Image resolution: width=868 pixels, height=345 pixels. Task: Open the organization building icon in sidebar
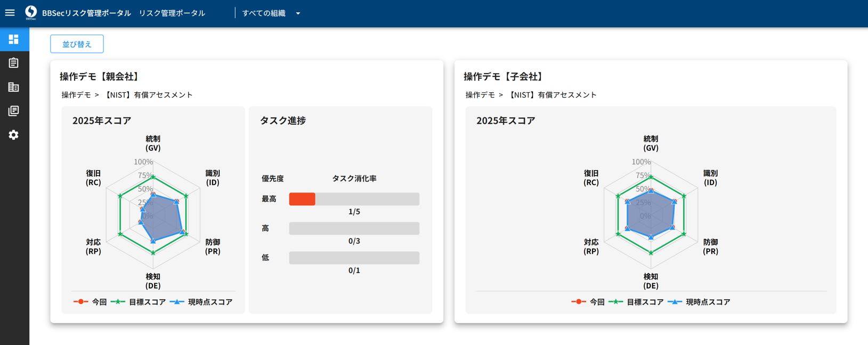tap(14, 87)
